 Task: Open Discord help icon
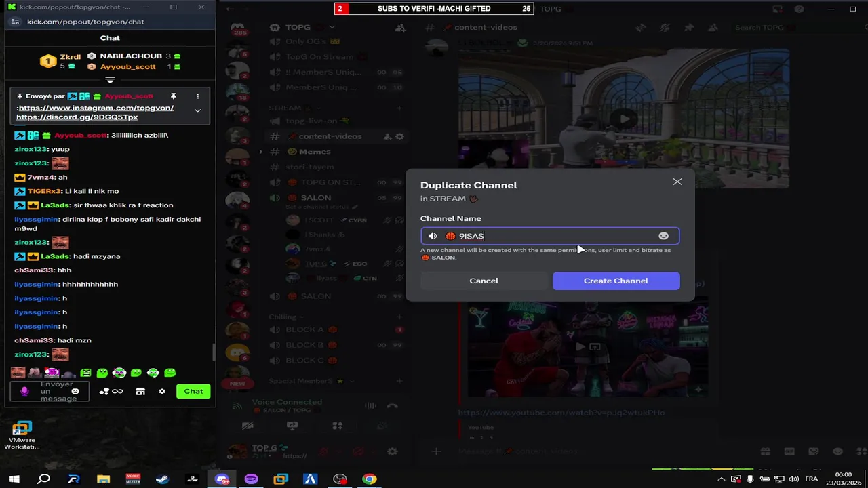coord(800,9)
